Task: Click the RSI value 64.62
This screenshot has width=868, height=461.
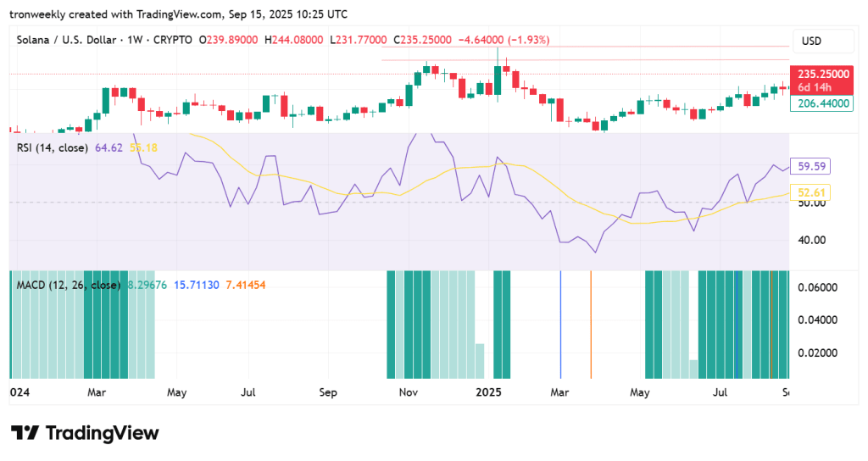Action: pos(108,147)
